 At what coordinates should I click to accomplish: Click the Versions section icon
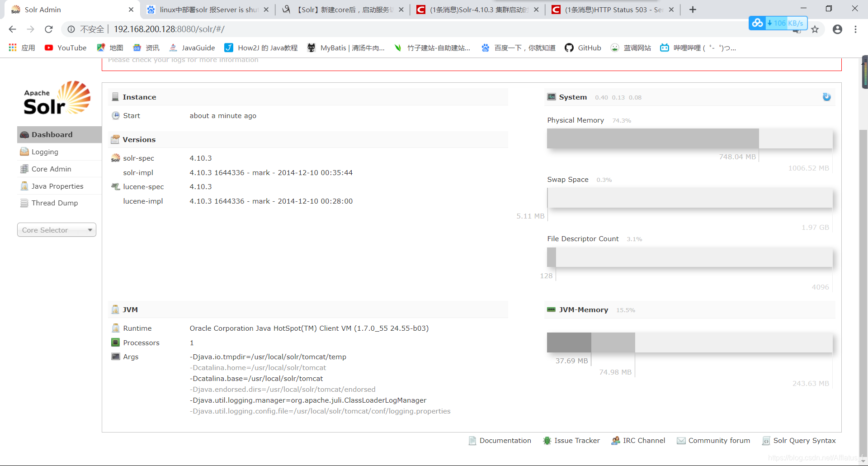pos(115,139)
